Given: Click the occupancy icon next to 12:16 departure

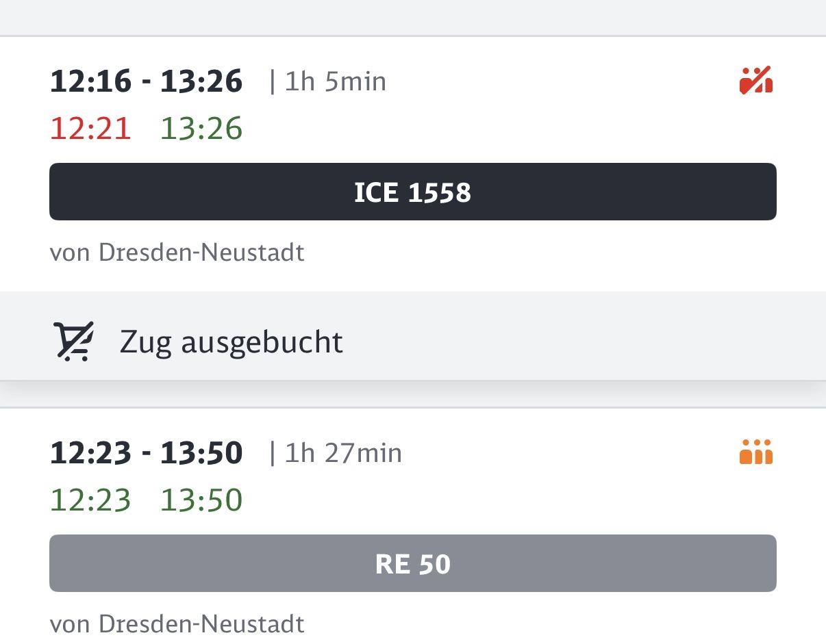Looking at the screenshot, I should (x=755, y=80).
